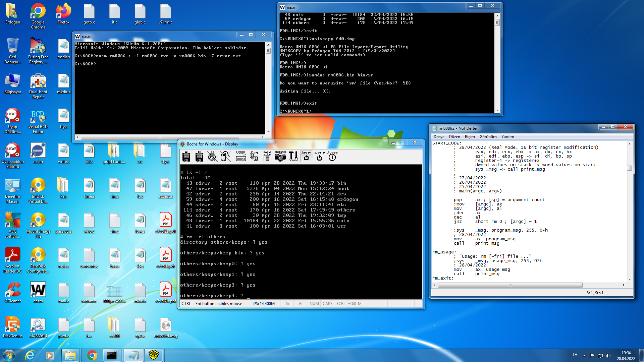This screenshot has width=644, height=362.
Task: Toggle the CD-ROM drive icon in Bochs
Action: (212, 156)
